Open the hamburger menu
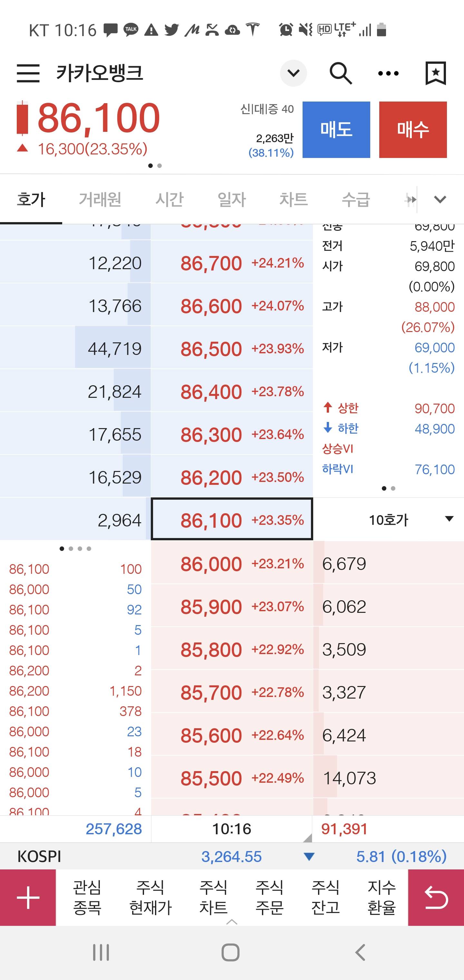Viewport: 464px width, 980px height. pos(28,73)
